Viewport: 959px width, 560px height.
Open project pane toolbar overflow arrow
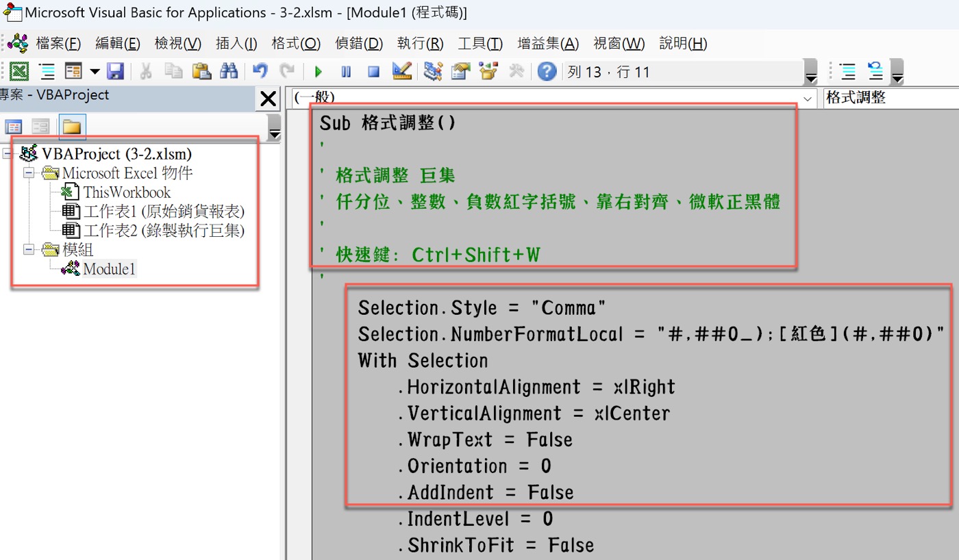(x=274, y=128)
